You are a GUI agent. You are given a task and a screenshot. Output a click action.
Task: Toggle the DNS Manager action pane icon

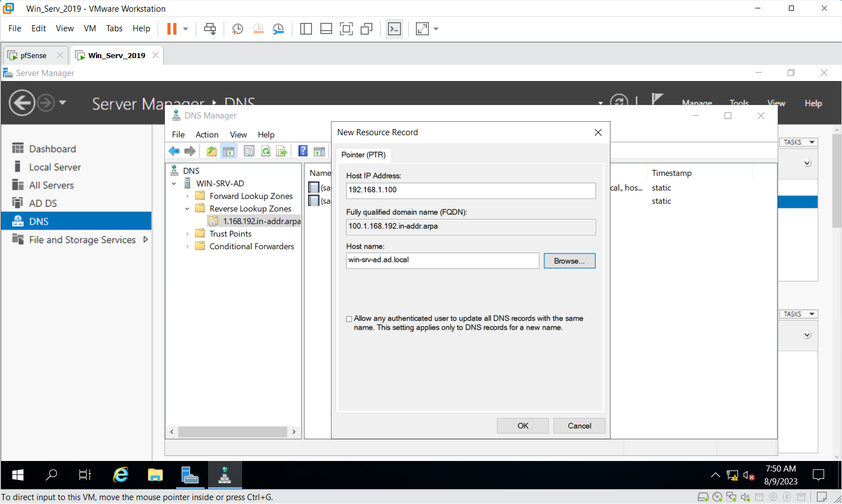[x=319, y=151]
